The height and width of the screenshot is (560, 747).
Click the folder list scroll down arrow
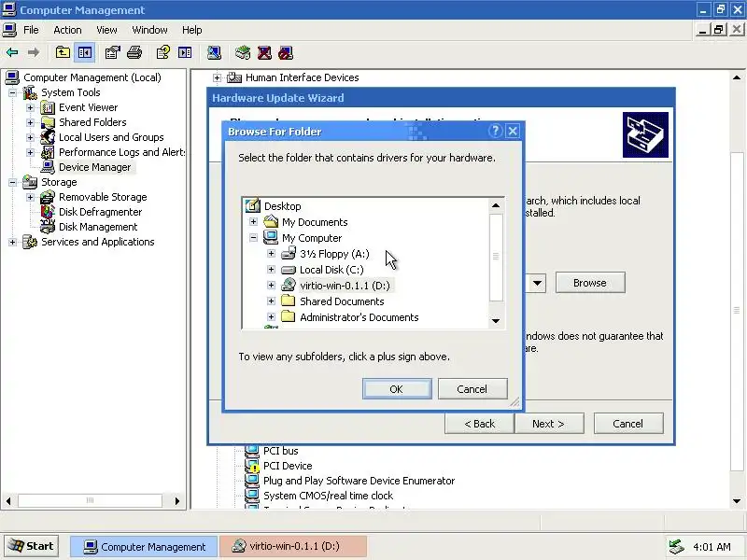(496, 321)
